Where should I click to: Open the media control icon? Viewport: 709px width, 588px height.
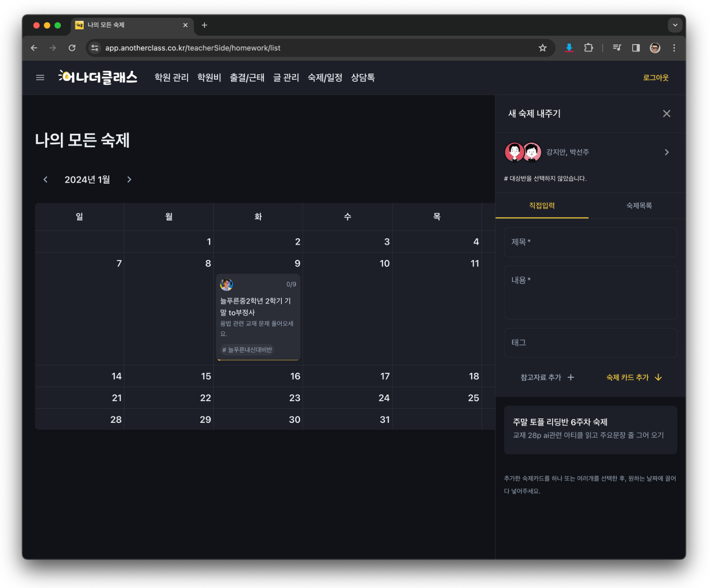(x=617, y=48)
